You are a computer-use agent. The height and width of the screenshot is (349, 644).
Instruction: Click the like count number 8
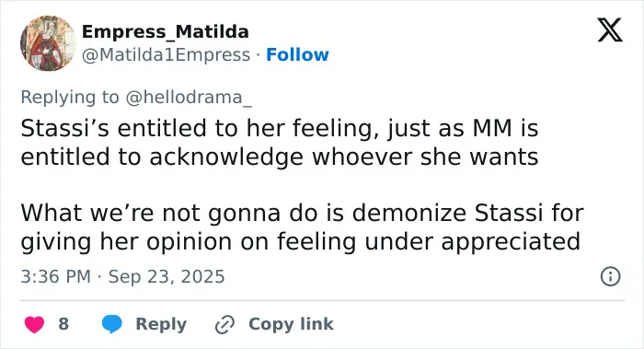(x=63, y=324)
